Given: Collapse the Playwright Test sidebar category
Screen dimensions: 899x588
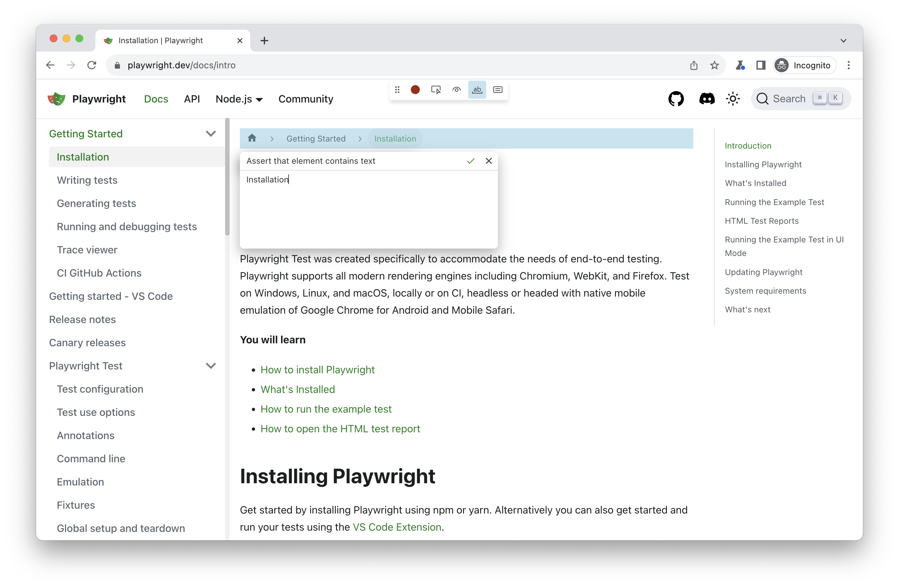Looking at the screenshot, I should 211,366.
